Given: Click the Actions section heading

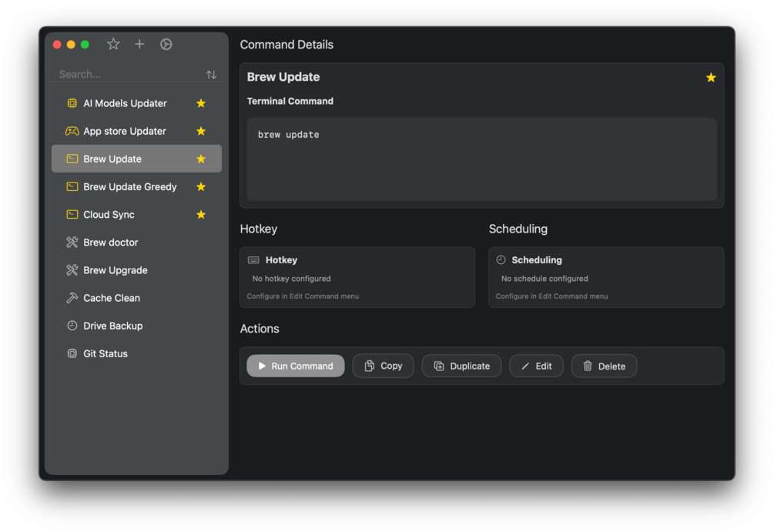Looking at the screenshot, I should point(260,329).
